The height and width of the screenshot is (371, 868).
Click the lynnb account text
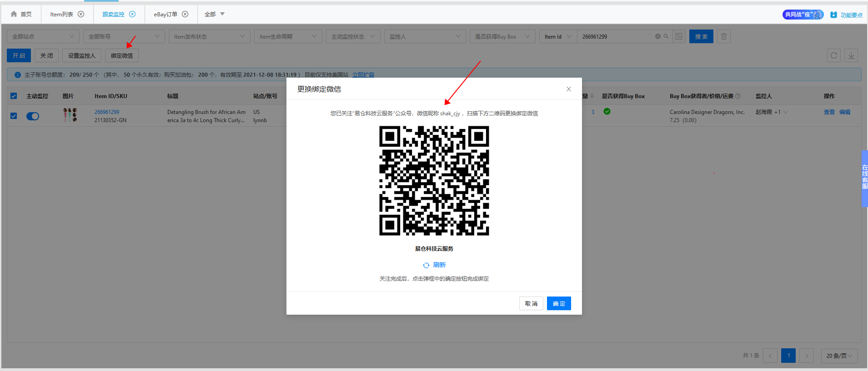pos(260,120)
